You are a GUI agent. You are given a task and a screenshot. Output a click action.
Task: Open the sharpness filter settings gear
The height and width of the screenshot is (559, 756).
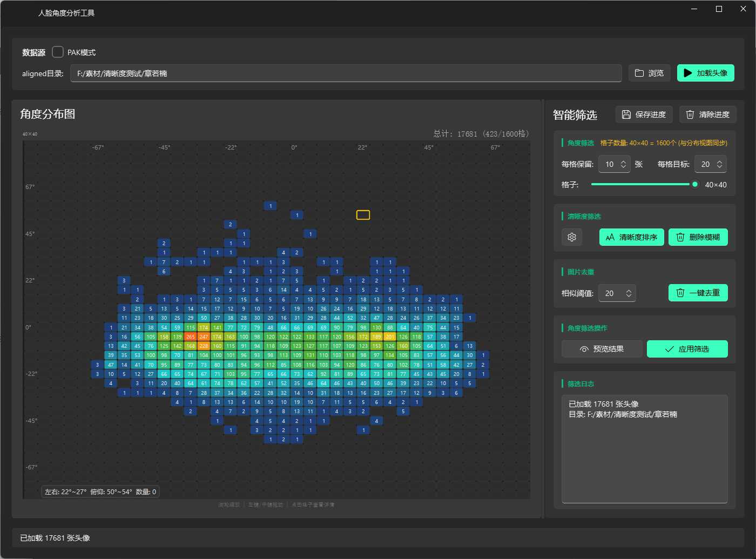pos(572,237)
